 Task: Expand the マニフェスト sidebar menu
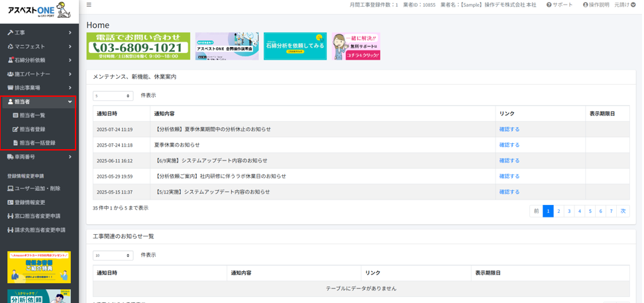coord(39,46)
